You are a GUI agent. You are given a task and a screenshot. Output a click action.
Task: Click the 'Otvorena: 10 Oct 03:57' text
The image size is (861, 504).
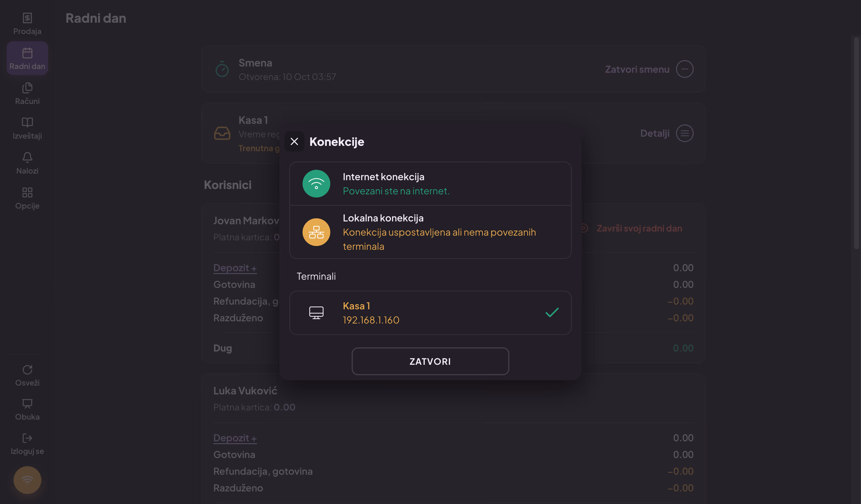[287, 77]
